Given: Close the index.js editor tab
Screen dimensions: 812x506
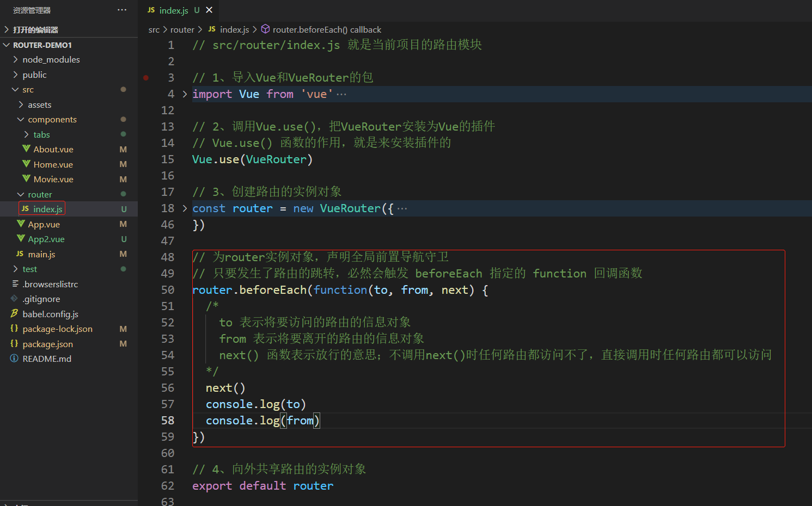Looking at the screenshot, I should pos(209,10).
